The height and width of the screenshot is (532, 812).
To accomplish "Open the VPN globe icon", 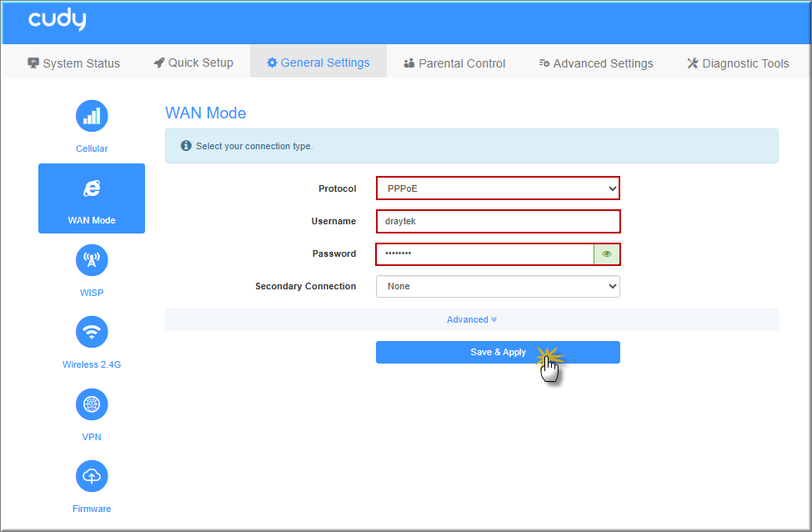I will 92,404.
